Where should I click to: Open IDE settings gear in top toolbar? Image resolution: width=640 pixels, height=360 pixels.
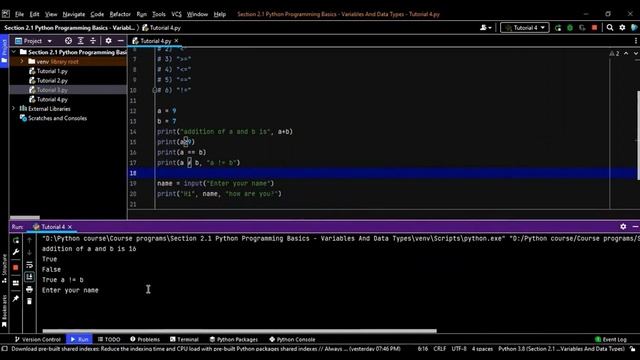pyautogui.click(x=622, y=28)
